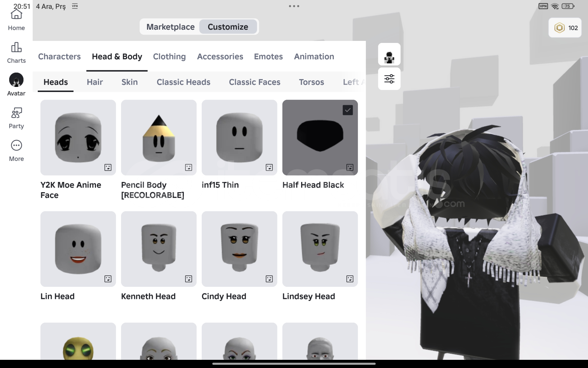Open the Characters tab
The width and height of the screenshot is (588, 368).
[x=60, y=57]
